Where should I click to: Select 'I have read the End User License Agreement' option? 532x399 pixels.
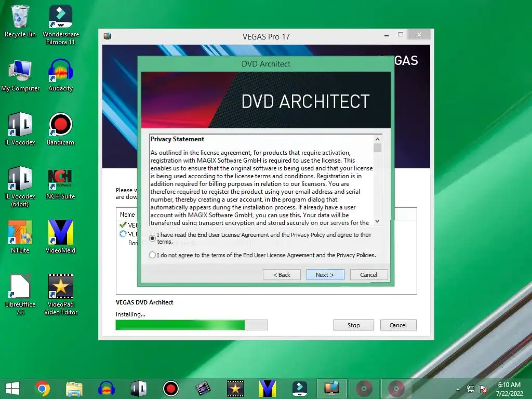tap(152, 238)
